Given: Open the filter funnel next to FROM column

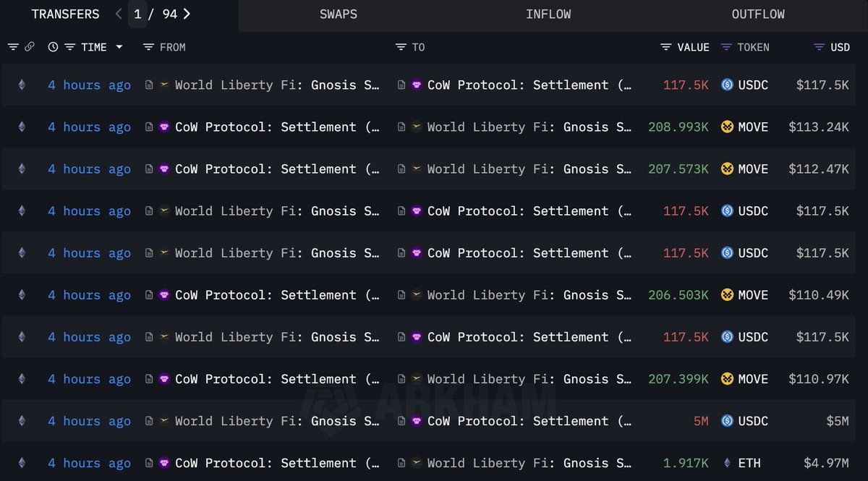Looking at the screenshot, I should (148, 46).
